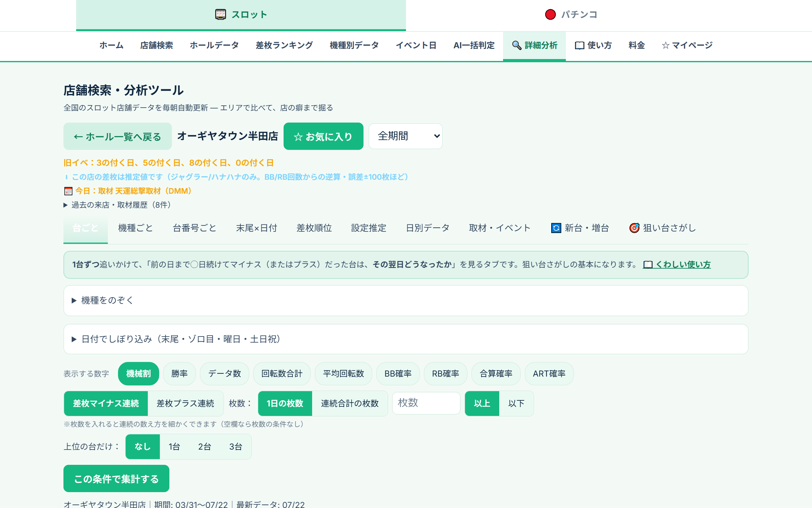The height and width of the screenshot is (508, 812).
Task: Select the 機械割 display option
Action: pos(138,374)
